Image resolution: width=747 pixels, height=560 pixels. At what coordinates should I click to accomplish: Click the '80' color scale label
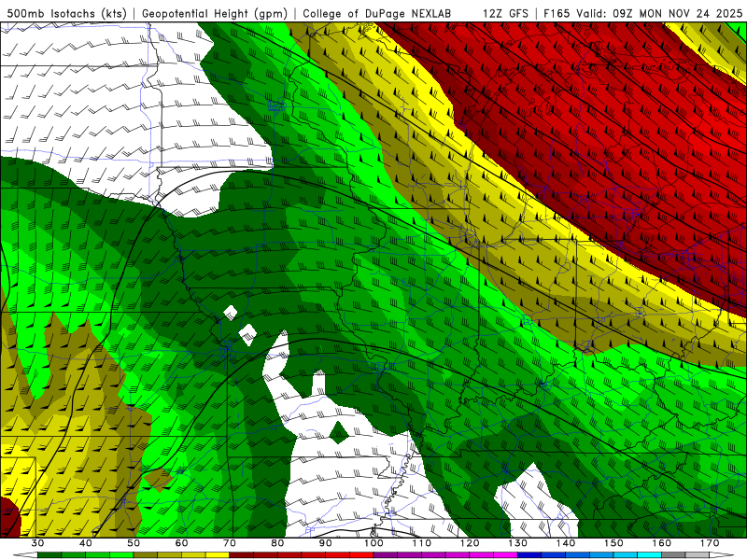point(277,543)
